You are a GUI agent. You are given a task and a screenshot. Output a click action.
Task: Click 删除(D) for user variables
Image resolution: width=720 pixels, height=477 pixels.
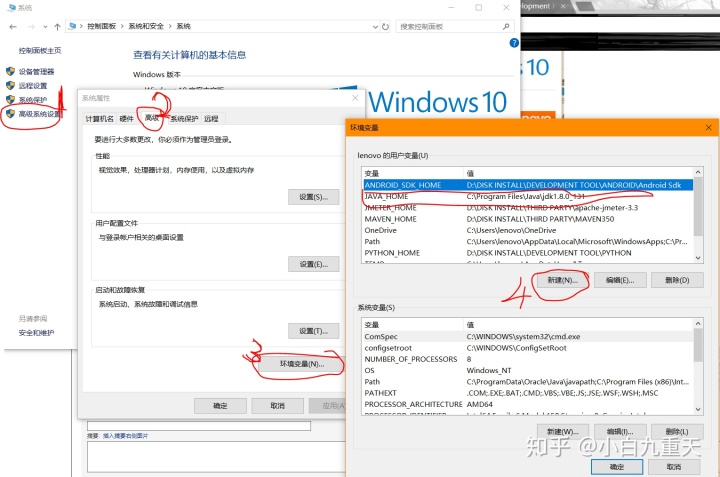[x=677, y=280]
